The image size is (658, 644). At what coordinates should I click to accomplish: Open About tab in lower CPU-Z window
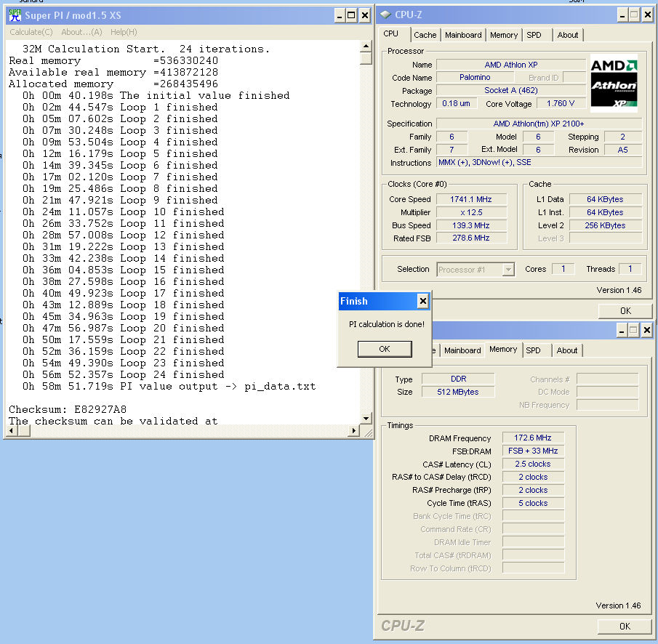(567, 350)
